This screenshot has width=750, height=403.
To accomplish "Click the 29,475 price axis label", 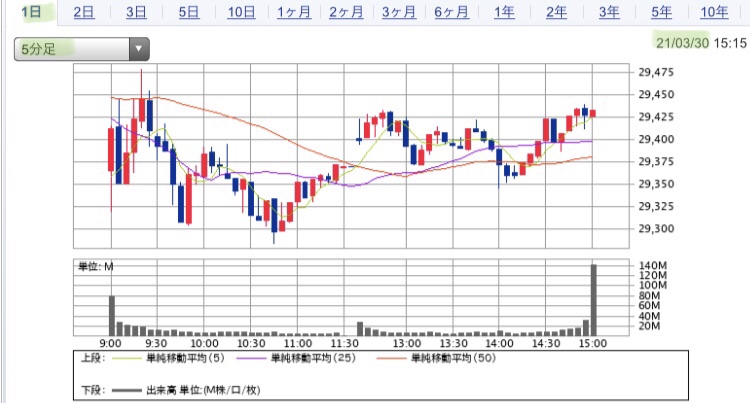I will point(656,72).
